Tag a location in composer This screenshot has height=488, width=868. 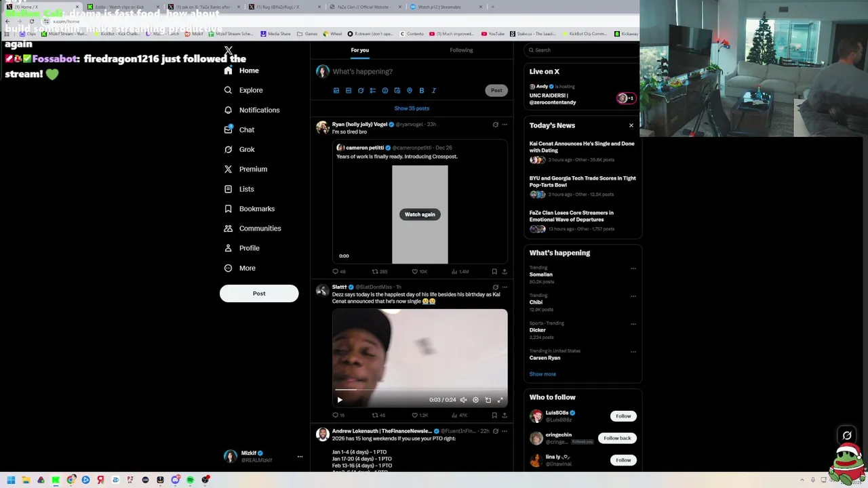click(410, 90)
